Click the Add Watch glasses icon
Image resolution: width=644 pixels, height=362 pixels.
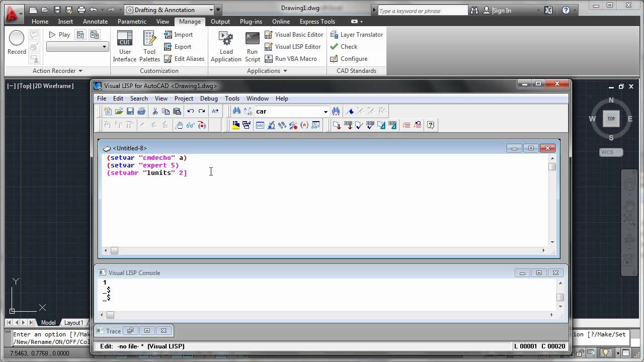[191, 125]
